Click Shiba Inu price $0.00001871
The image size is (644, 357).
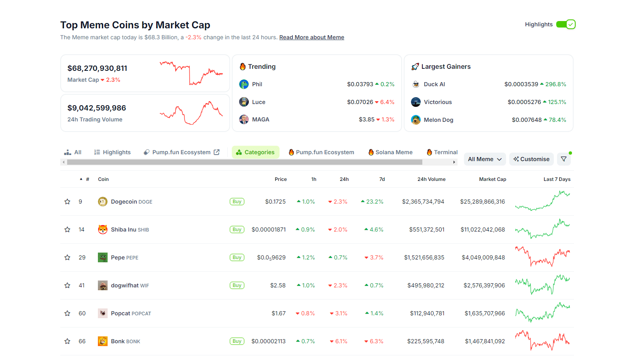(269, 229)
